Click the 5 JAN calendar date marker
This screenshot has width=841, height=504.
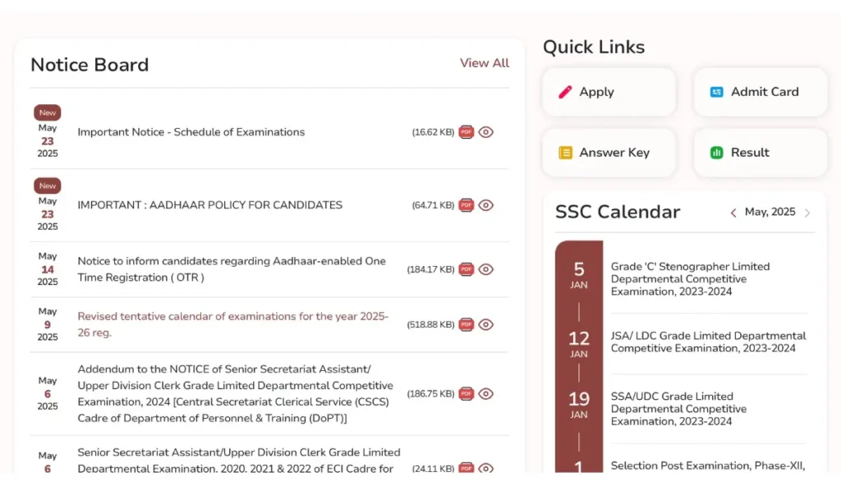tap(579, 274)
